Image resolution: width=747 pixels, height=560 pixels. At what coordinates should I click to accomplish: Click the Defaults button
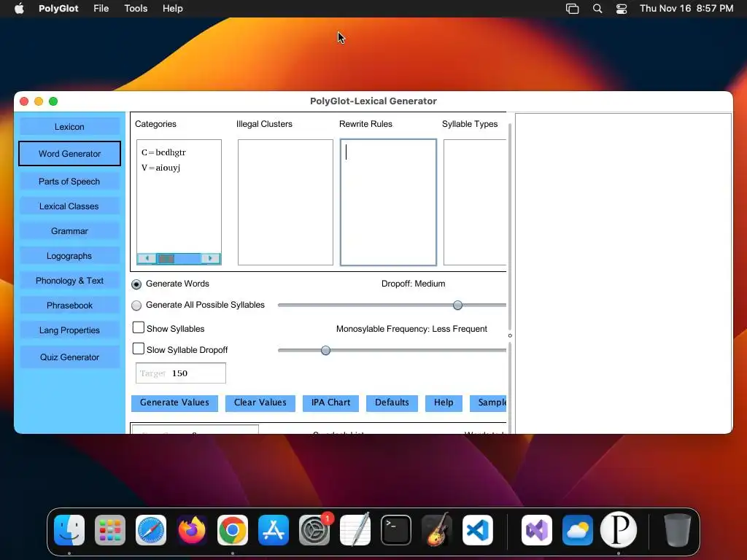click(x=392, y=402)
